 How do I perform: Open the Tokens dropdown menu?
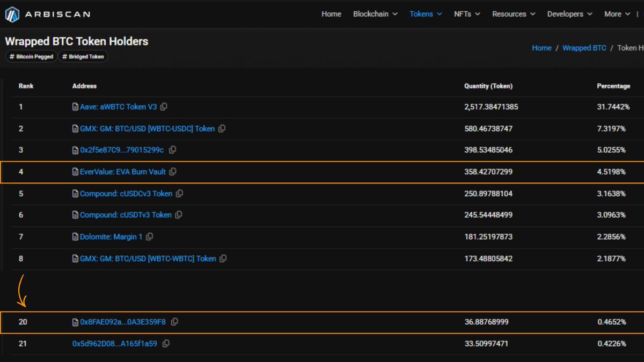tap(426, 14)
